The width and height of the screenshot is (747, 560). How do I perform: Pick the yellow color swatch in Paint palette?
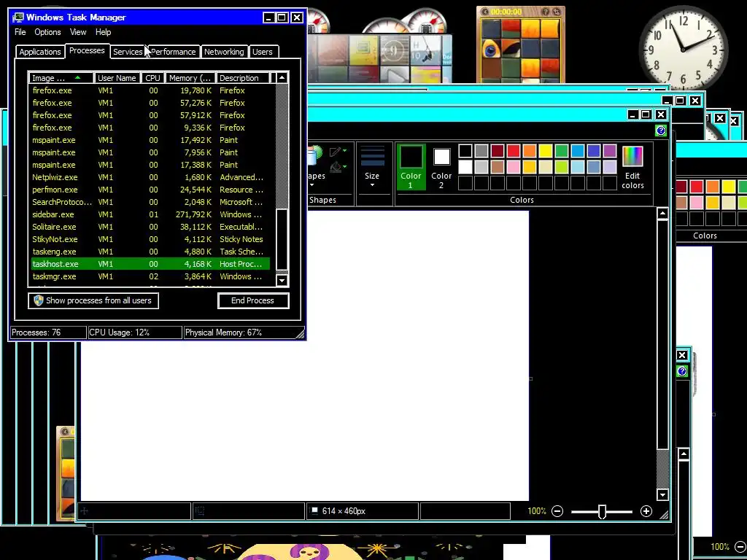(x=546, y=151)
